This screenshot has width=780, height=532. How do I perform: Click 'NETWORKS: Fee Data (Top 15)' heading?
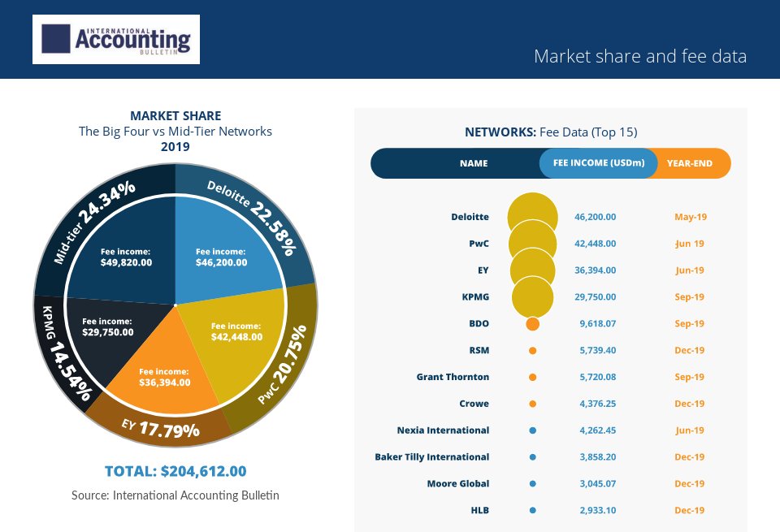(551, 132)
